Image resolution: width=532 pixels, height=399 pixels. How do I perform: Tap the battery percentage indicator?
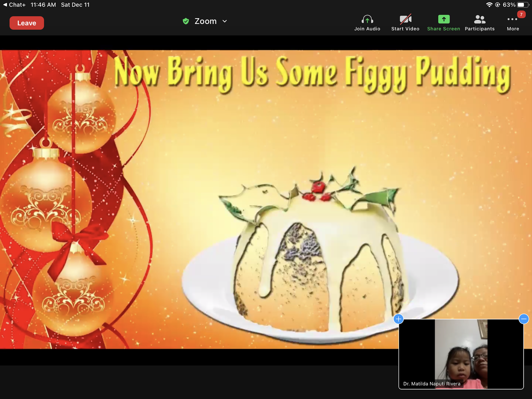point(509,5)
